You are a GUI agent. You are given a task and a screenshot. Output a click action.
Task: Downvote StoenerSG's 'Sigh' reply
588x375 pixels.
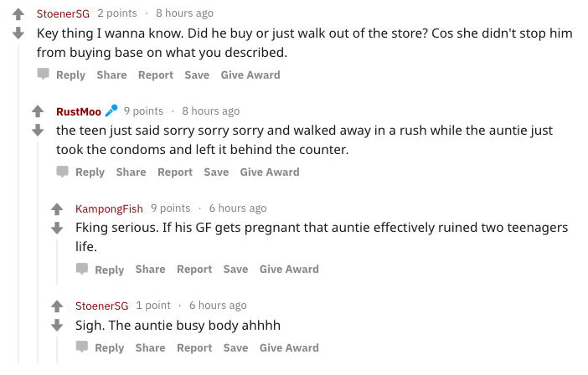click(57, 324)
